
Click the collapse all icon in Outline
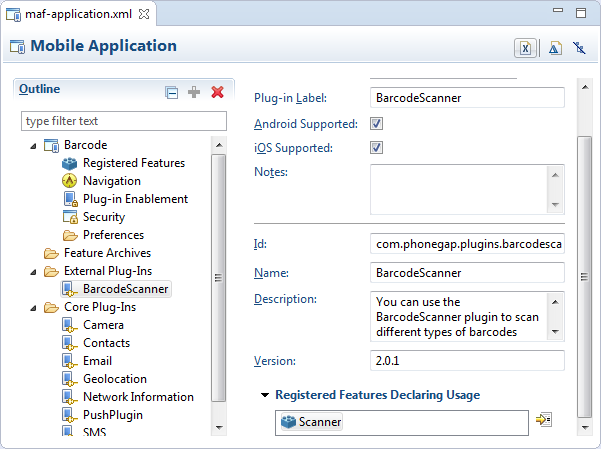172,92
